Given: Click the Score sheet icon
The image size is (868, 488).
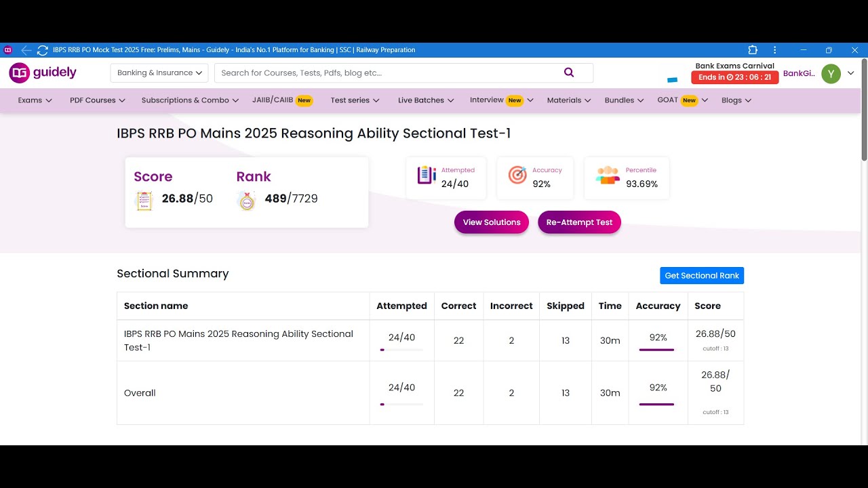Looking at the screenshot, I should click(144, 201).
